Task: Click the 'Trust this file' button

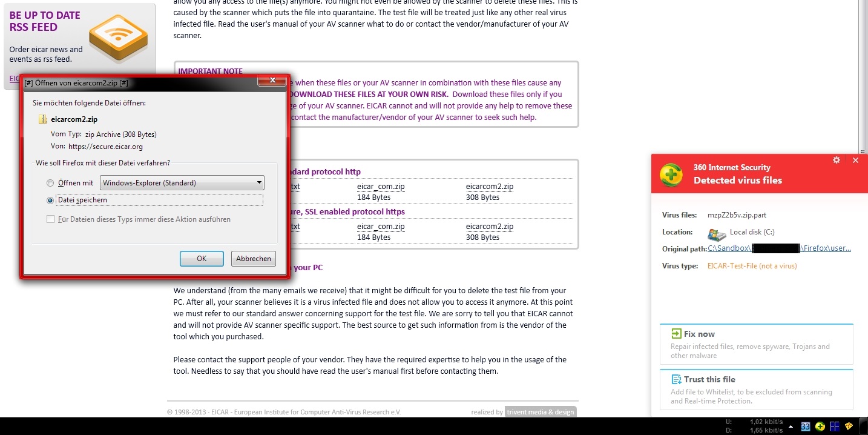Action: 756,389
